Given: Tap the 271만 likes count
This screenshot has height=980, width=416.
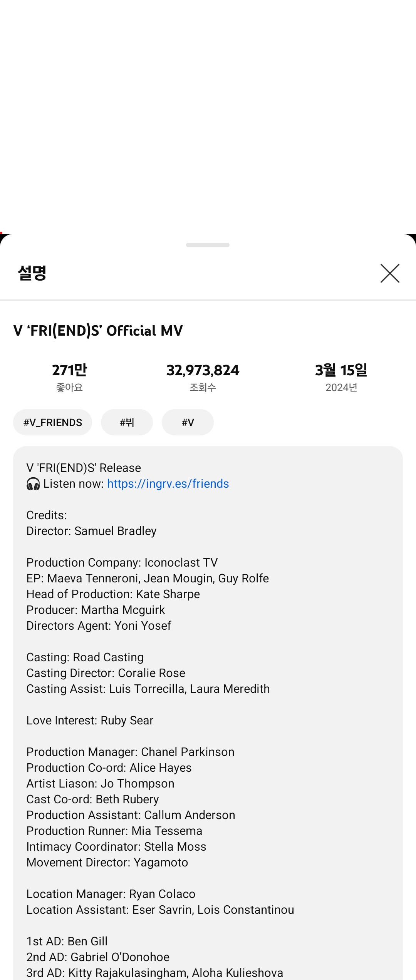Looking at the screenshot, I should (x=70, y=370).
